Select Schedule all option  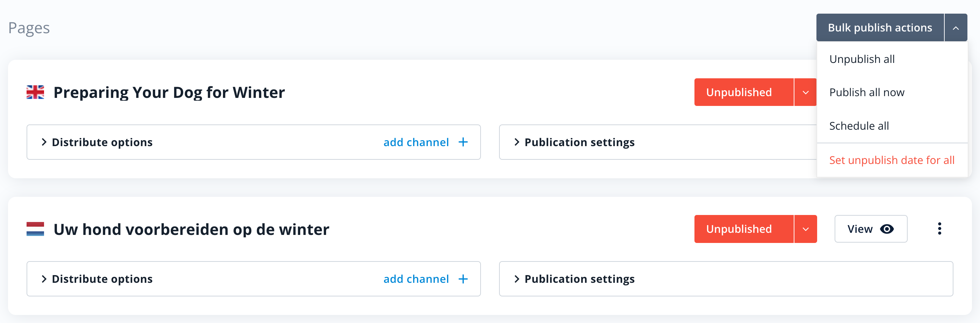click(x=859, y=126)
